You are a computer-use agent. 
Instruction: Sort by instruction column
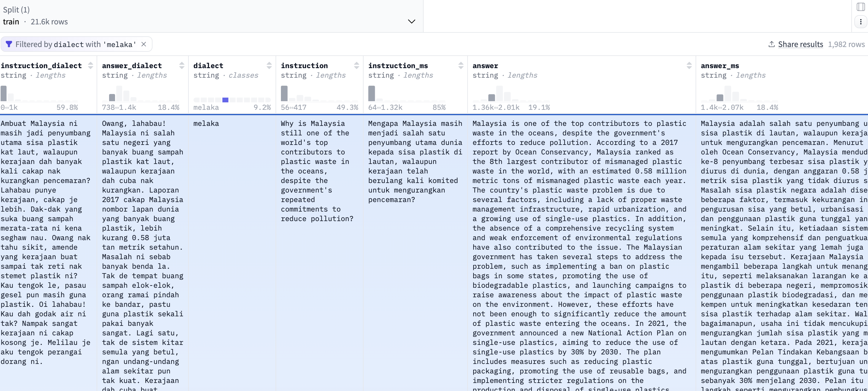356,65
